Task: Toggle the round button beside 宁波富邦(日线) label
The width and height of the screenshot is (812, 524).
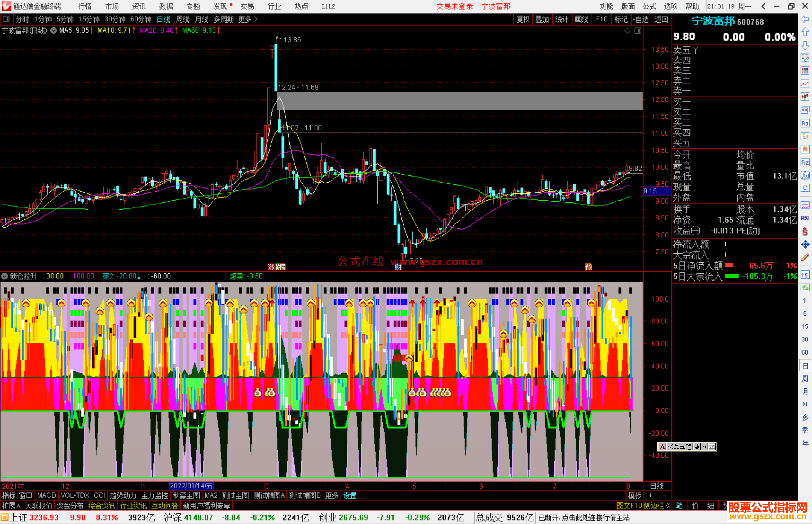Action: coord(54,30)
